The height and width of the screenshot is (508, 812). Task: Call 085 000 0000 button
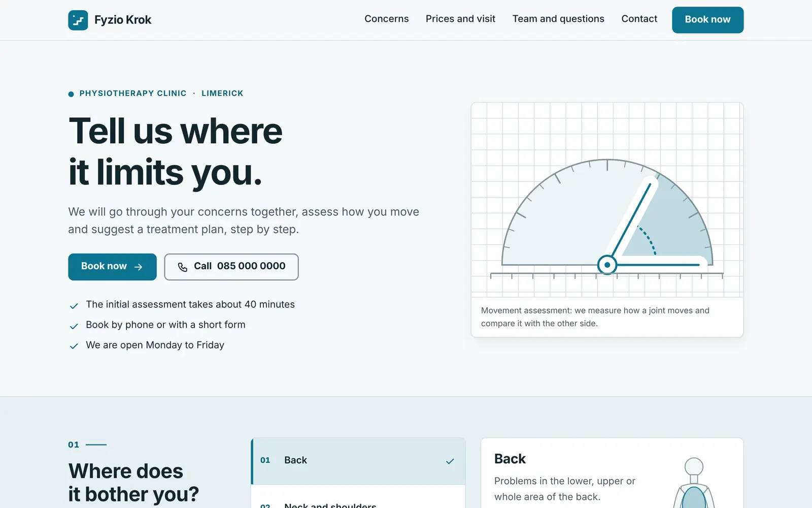click(x=231, y=267)
